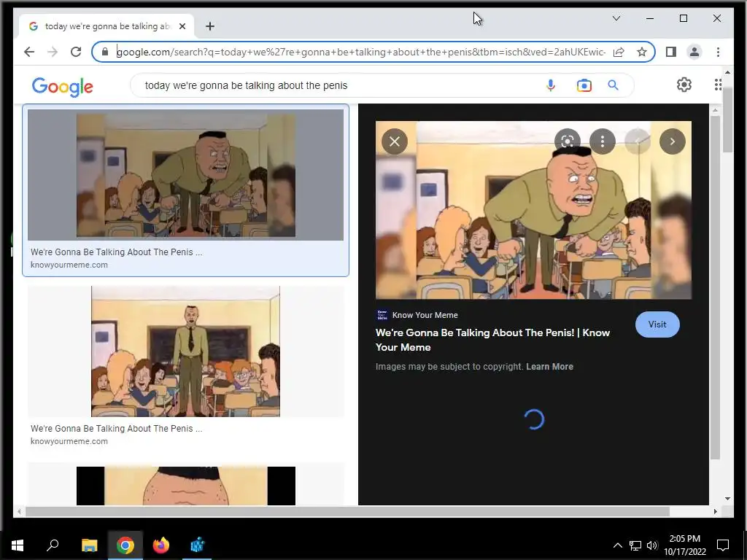Search by image with camera icon

584,85
